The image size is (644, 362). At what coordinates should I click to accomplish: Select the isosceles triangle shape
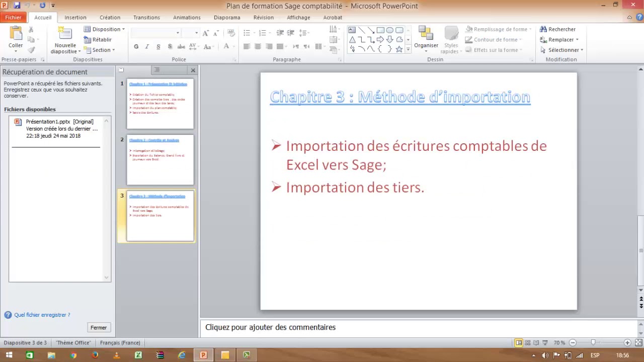click(x=352, y=40)
